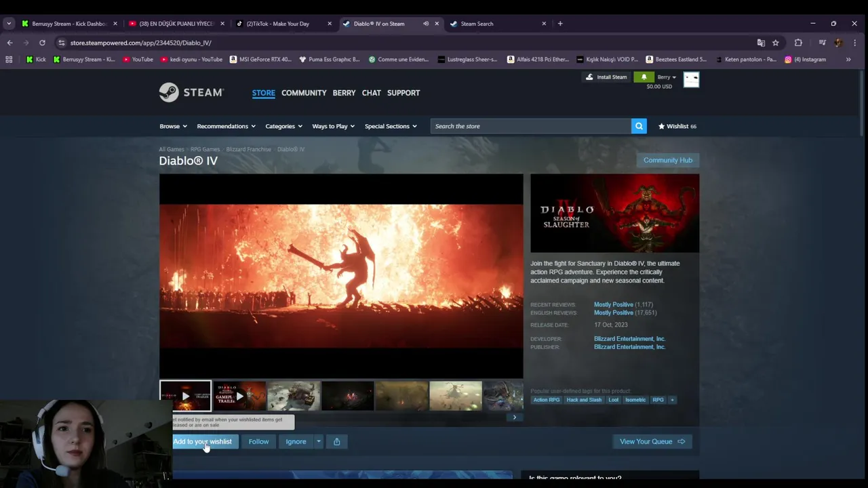Click the Diablo Season of Slaughter capsule image
Viewport: 868px width, 488px height.
614,213
